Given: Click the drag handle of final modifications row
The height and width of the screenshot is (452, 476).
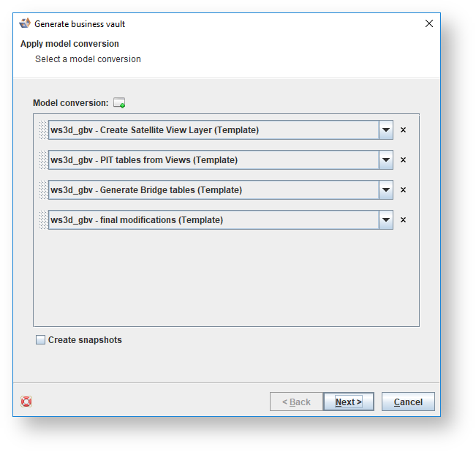Looking at the screenshot, I should click(42, 220).
